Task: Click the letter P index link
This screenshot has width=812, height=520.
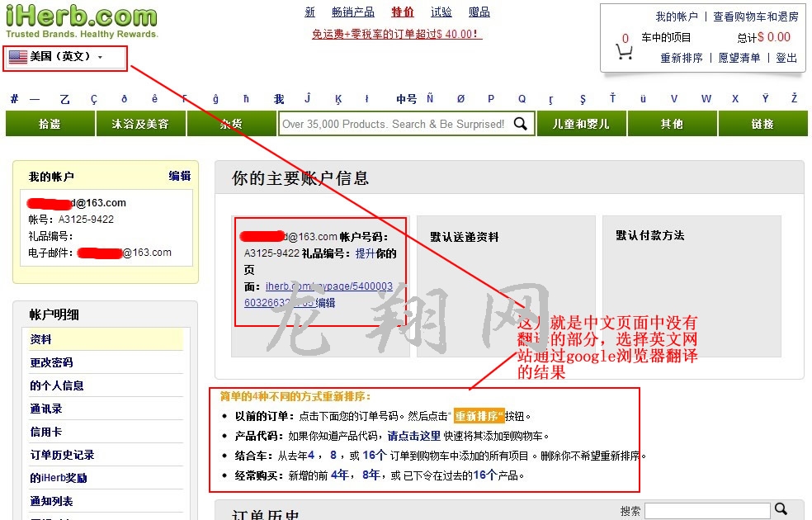Action: (491, 98)
